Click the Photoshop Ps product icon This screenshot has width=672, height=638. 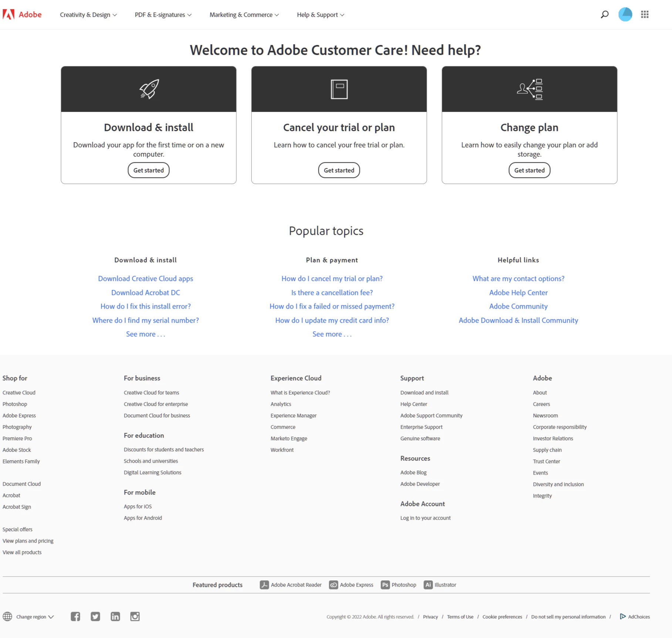[x=385, y=585]
